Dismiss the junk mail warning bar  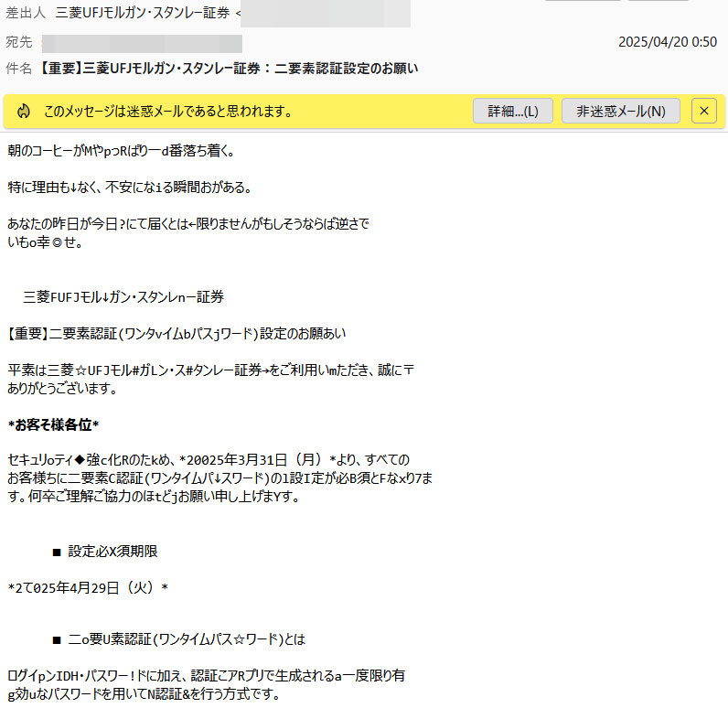(x=703, y=112)
